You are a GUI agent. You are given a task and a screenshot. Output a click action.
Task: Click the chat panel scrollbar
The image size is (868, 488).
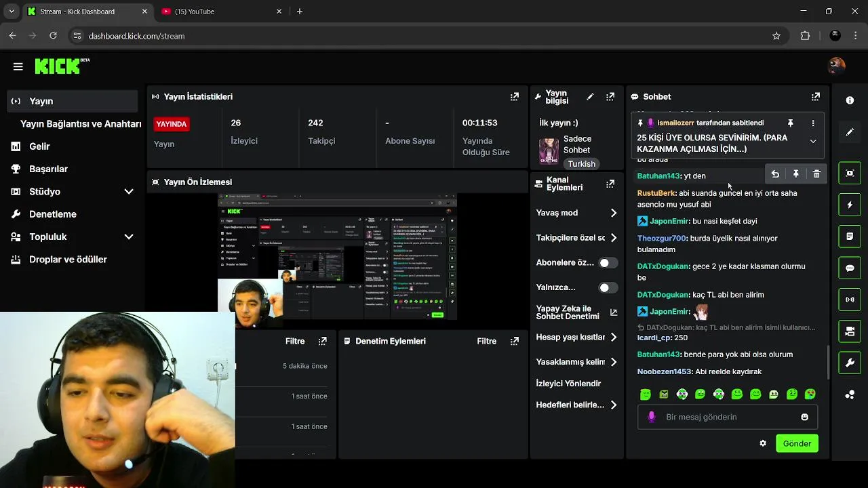click(827, 363)
